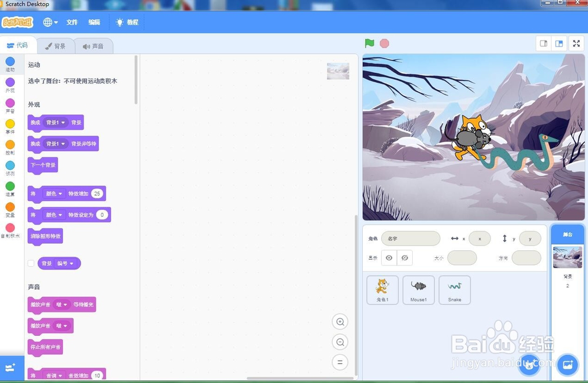
Task: Open 颜色 dropdown in 特效增加 block
Action: pos(54,194)
